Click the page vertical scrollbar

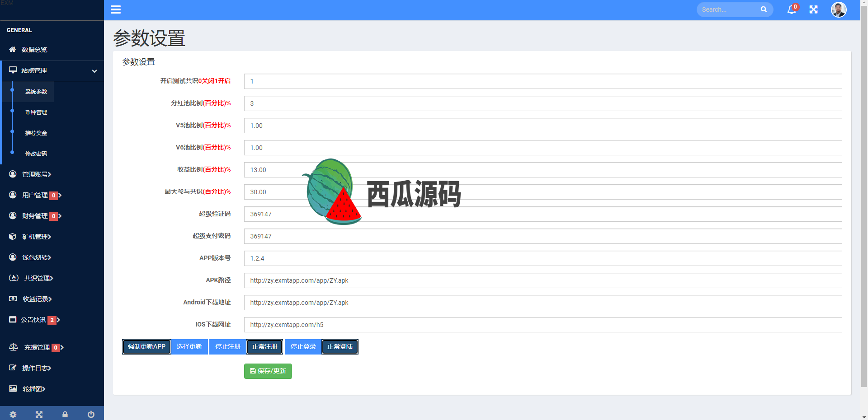point(864,196)
